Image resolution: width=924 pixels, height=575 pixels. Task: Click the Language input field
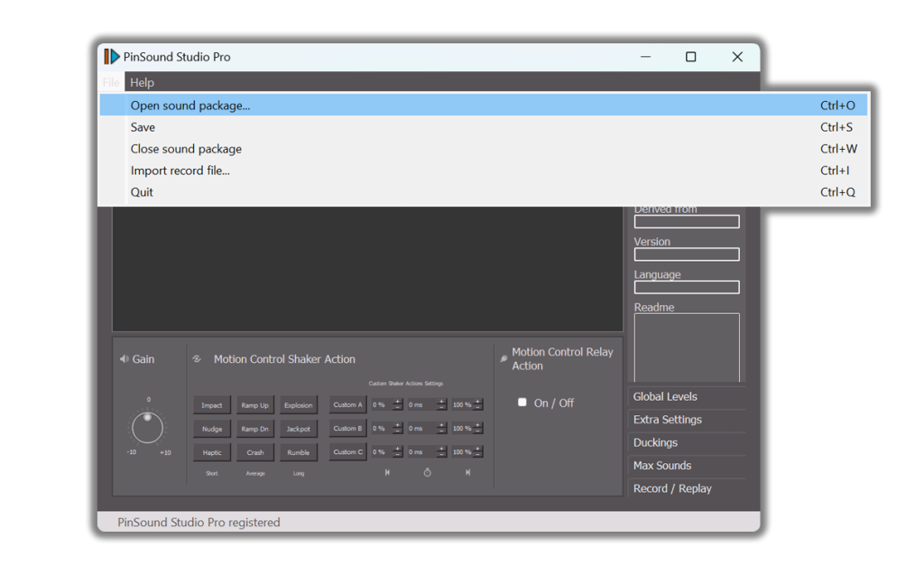pos(687,287)
